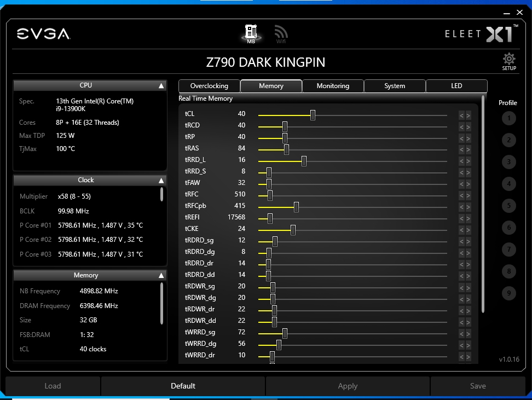
Task: Decrease tRDRD_dr with left arrow
Action: click(x=461, y=265)
